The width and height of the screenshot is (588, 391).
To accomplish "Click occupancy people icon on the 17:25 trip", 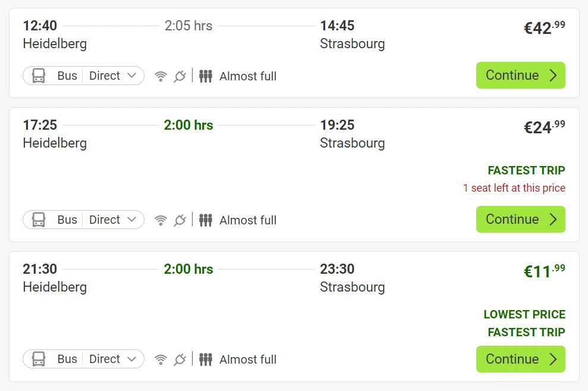I will [206, 220].
